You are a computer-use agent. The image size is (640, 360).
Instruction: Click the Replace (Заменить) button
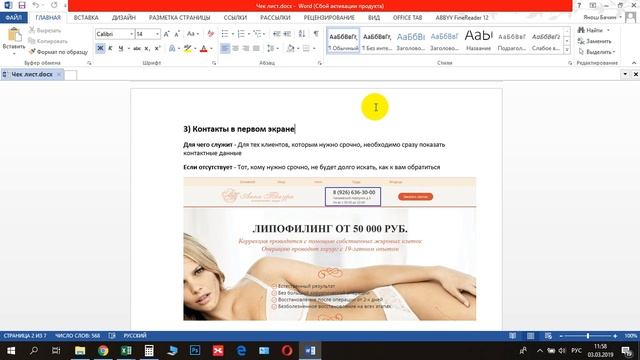(x=595, y=41)
